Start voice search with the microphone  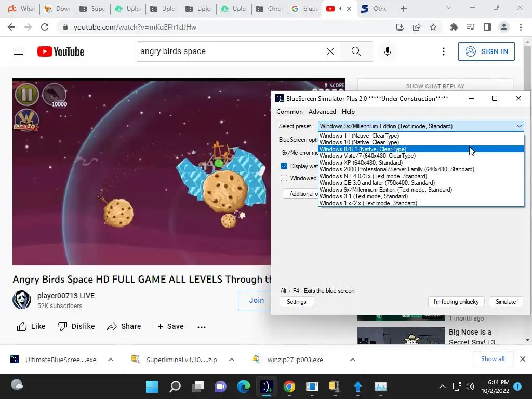(388, 51)
